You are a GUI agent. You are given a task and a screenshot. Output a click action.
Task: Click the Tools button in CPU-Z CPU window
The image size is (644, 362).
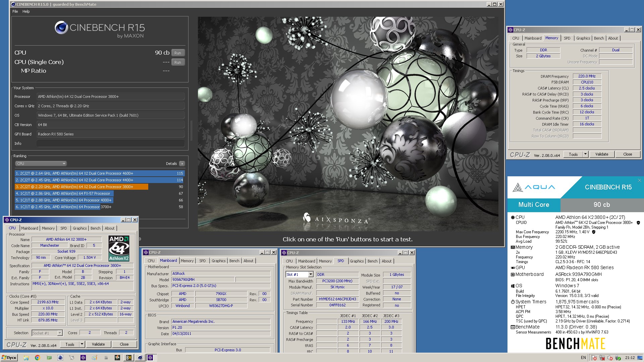(x=70, y=344)
